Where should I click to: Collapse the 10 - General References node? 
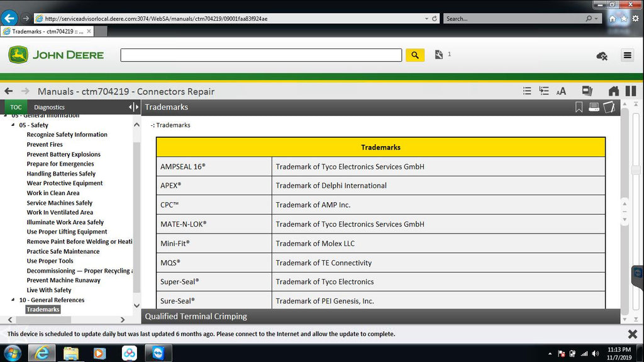click(13, 300)
